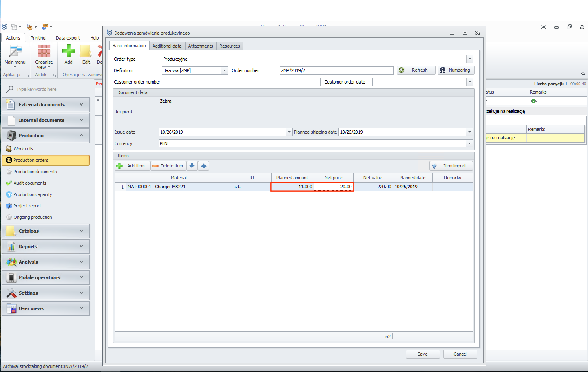Viewport: 588px width, 372px height.
Task: Click the quick-access layout icon at top left
Action: point(14,27)
